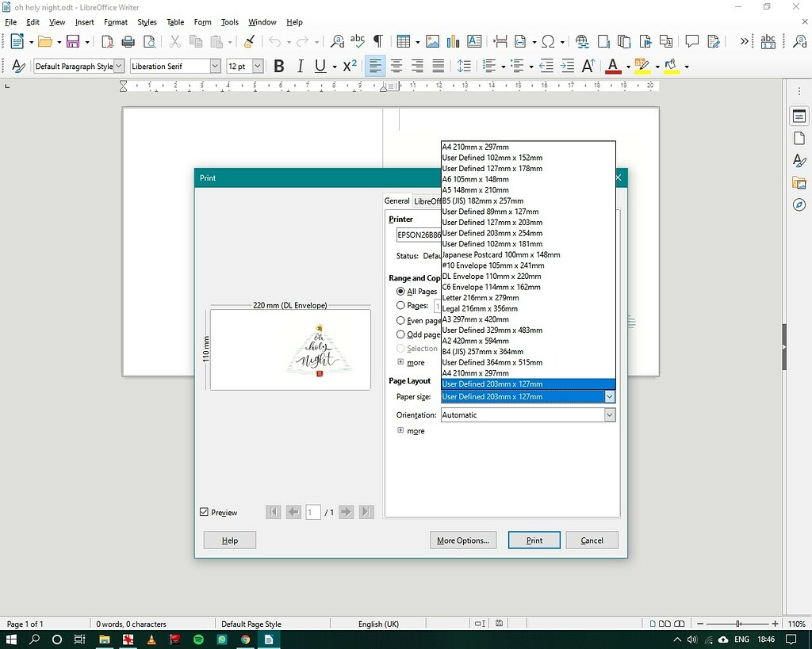Click the New document icon
The width and height of the screenshot is (812, 649).
click(17, 41)
